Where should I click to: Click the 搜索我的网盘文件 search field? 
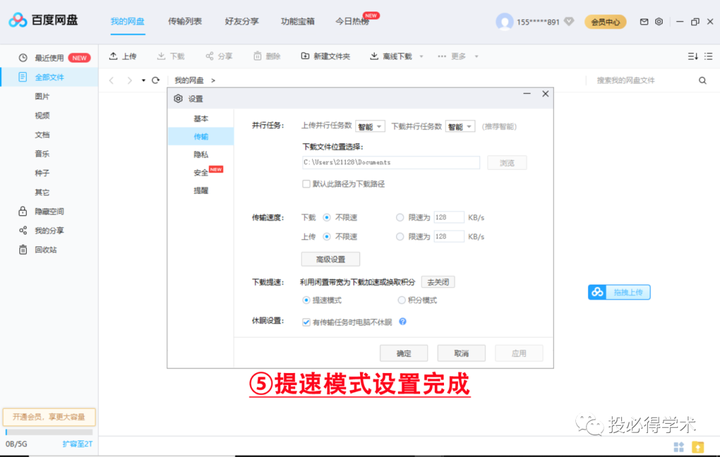(643, 80)
